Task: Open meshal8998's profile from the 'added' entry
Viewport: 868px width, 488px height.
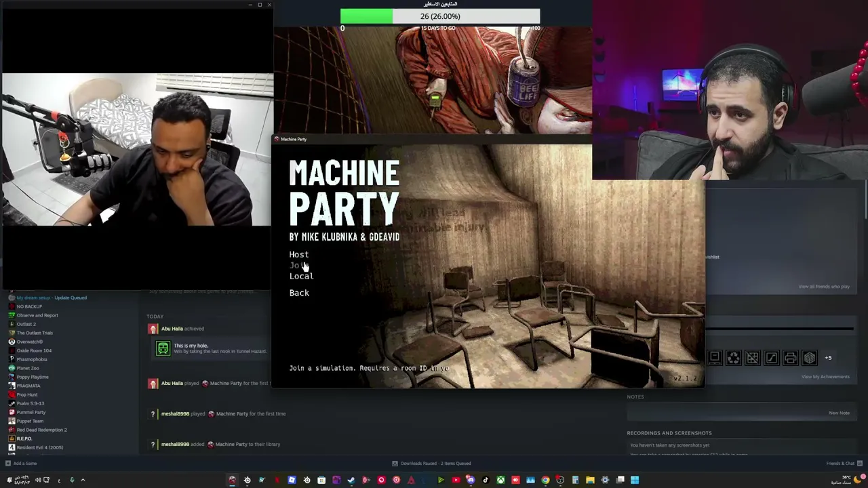Action: (x=175, y=445)
